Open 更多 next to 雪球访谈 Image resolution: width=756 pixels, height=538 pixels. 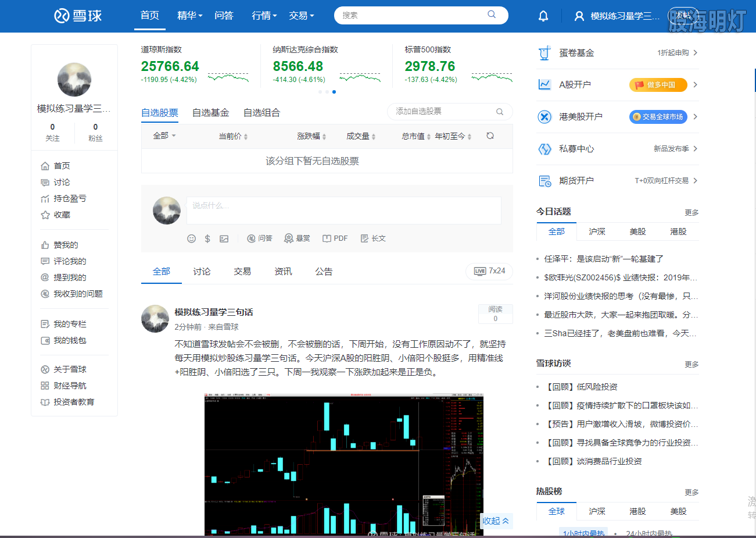point(691,365)
